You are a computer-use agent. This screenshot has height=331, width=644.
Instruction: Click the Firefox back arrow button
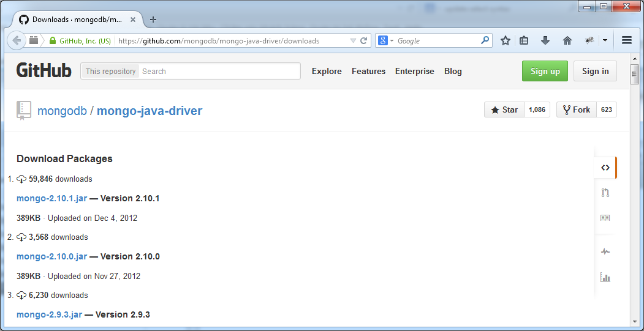click(x=17, y=40)
